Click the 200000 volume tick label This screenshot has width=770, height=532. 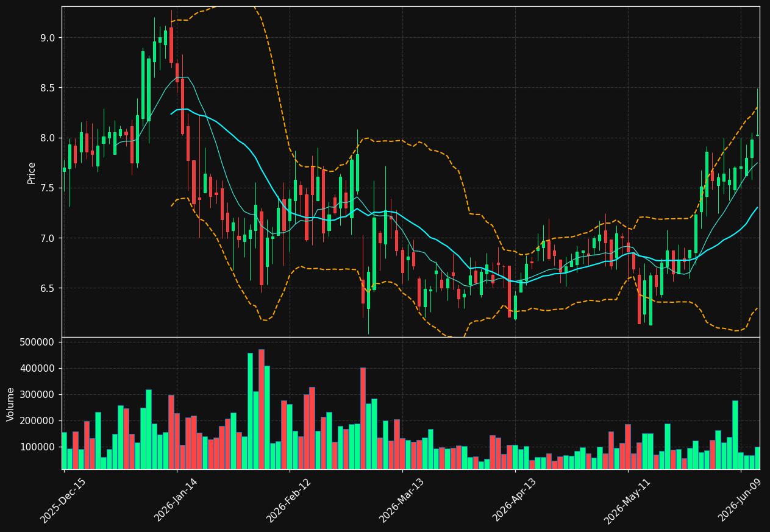point(38,421)
